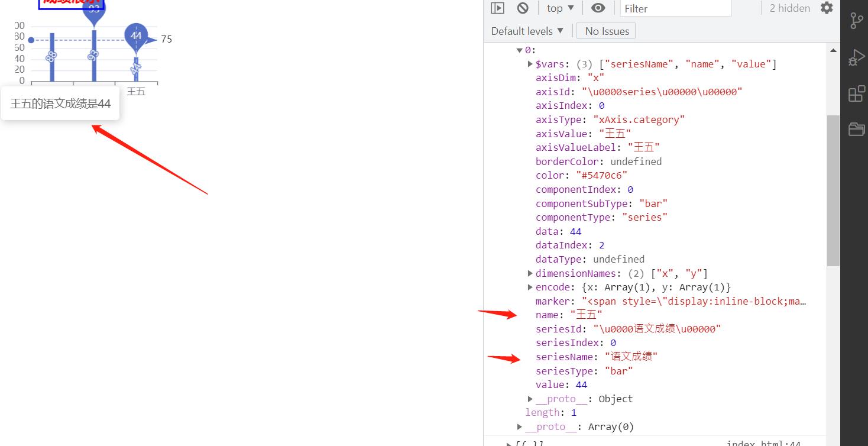Click the first bar labeled 88

click(x=52, y=57)
